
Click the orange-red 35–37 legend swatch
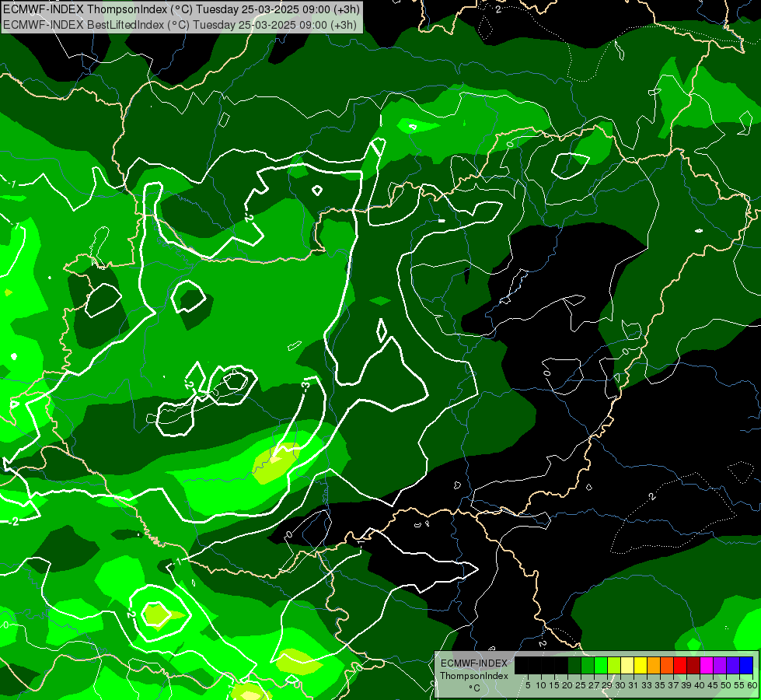[667, 665]
